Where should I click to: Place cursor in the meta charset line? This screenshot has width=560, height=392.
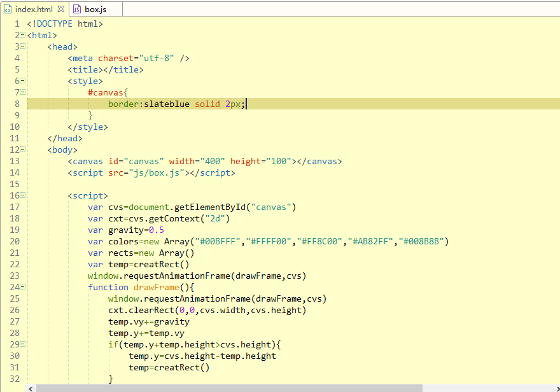(x=129, y=58)
